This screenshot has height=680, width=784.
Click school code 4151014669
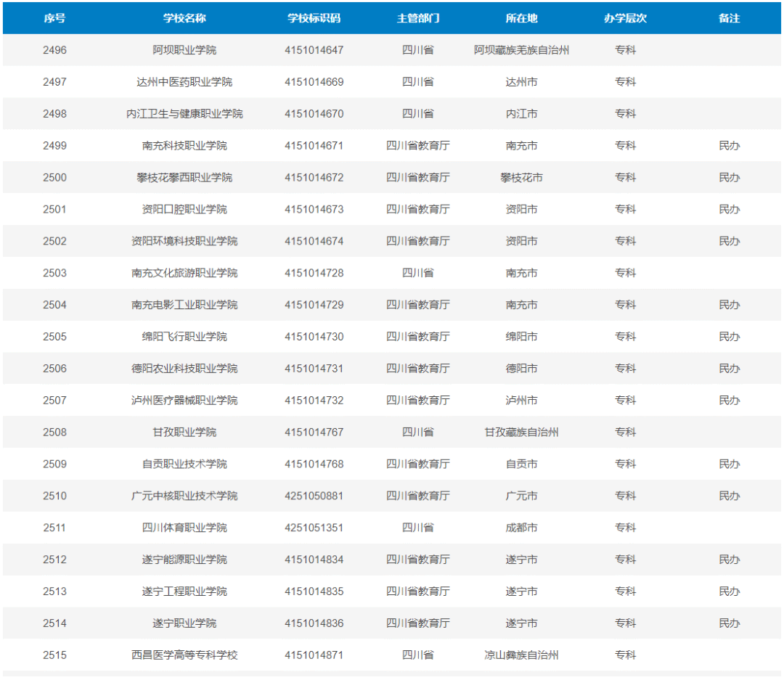coord(314,82)
